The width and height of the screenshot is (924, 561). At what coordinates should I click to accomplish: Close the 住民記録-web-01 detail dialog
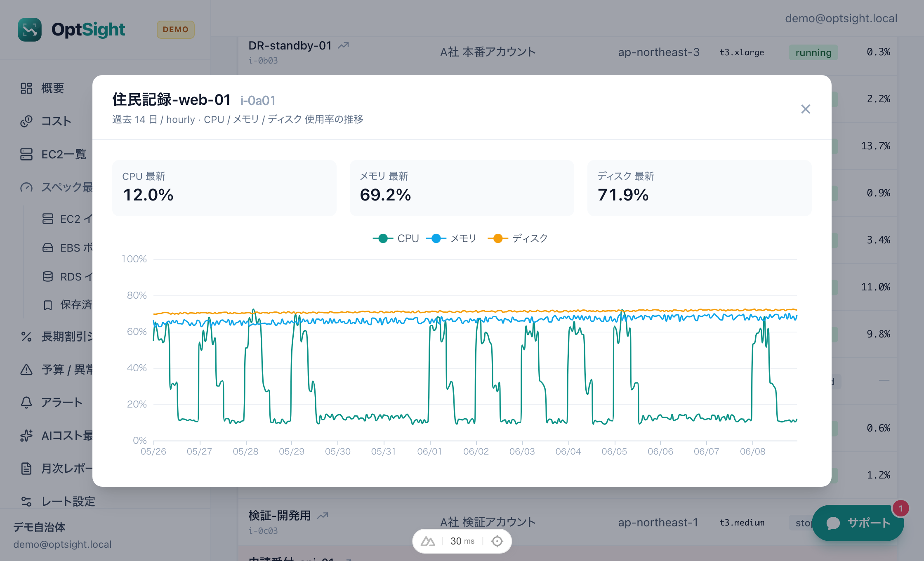point(805,109)
